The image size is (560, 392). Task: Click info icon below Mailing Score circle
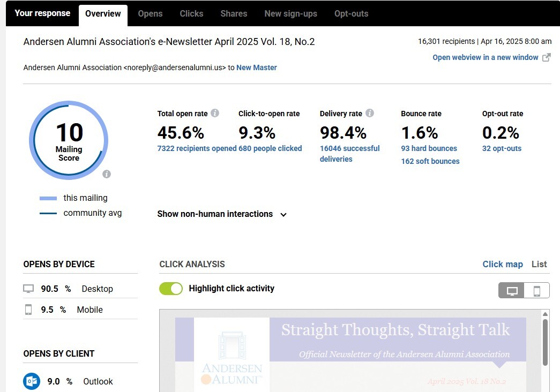click(x=107, y=174)
